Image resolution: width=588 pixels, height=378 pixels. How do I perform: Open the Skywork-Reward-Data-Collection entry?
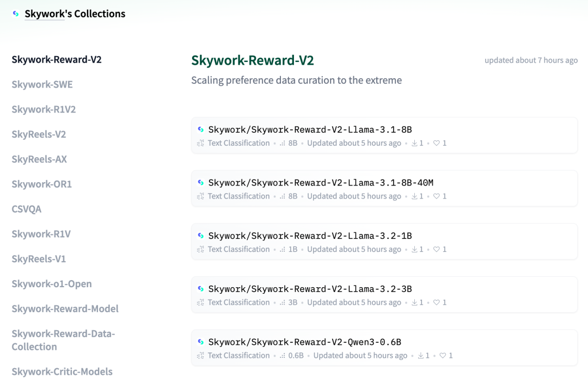[63, 340]
